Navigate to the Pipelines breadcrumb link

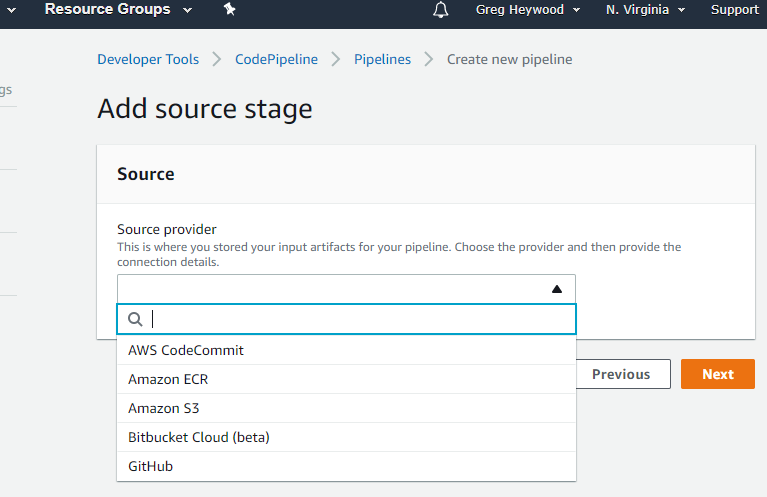point(383,59)
